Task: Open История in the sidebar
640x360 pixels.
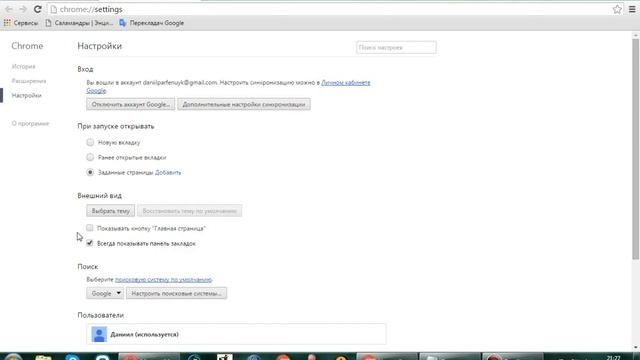Action: [x=24, y=66]
